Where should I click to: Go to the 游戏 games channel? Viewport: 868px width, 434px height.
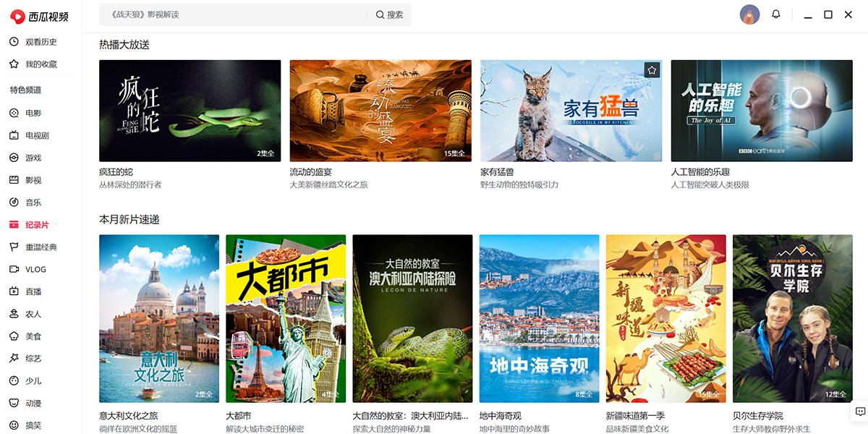33,158
